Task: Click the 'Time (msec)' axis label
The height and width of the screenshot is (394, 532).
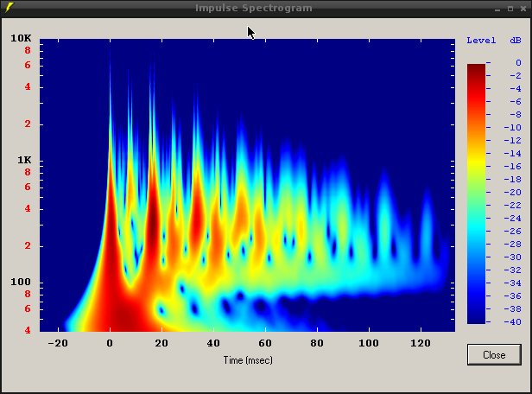Action: (248, 360)
